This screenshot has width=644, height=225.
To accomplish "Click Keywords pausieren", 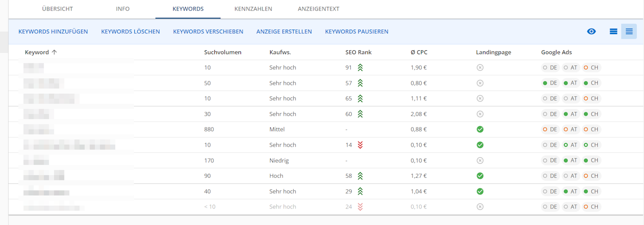I will coord(357,32).
